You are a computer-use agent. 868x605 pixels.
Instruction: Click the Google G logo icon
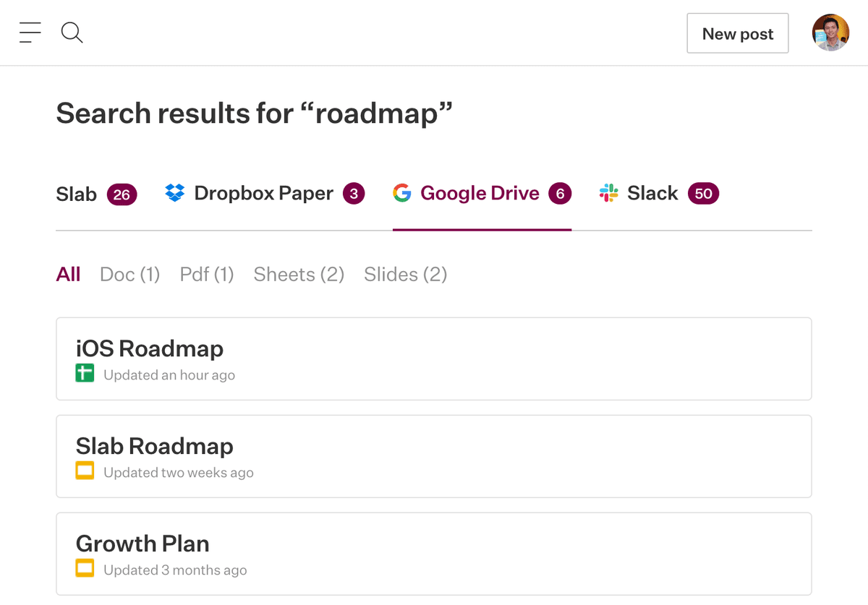[x=401, y=193]
